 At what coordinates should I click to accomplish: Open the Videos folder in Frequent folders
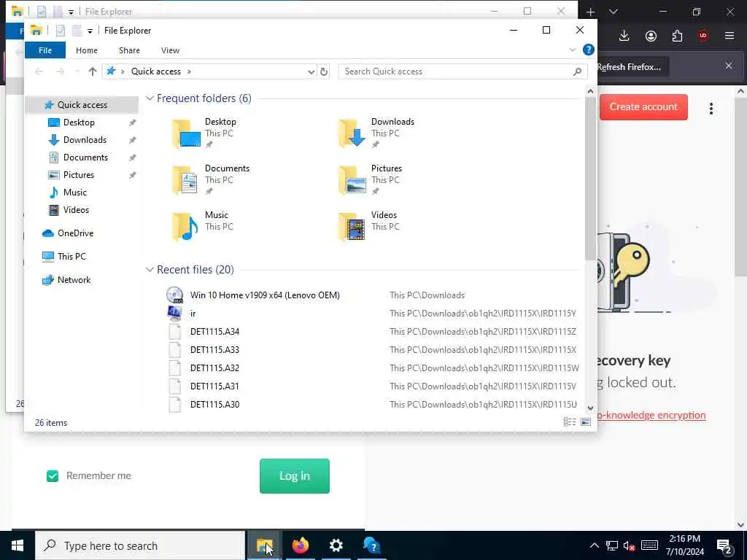click(368, 226)
